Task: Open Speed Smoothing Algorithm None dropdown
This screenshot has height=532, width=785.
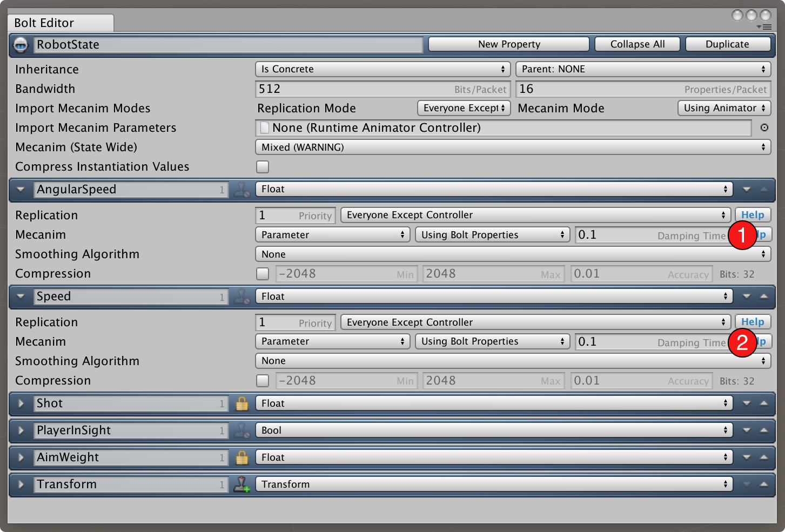Action: click(x=513, y=361)
